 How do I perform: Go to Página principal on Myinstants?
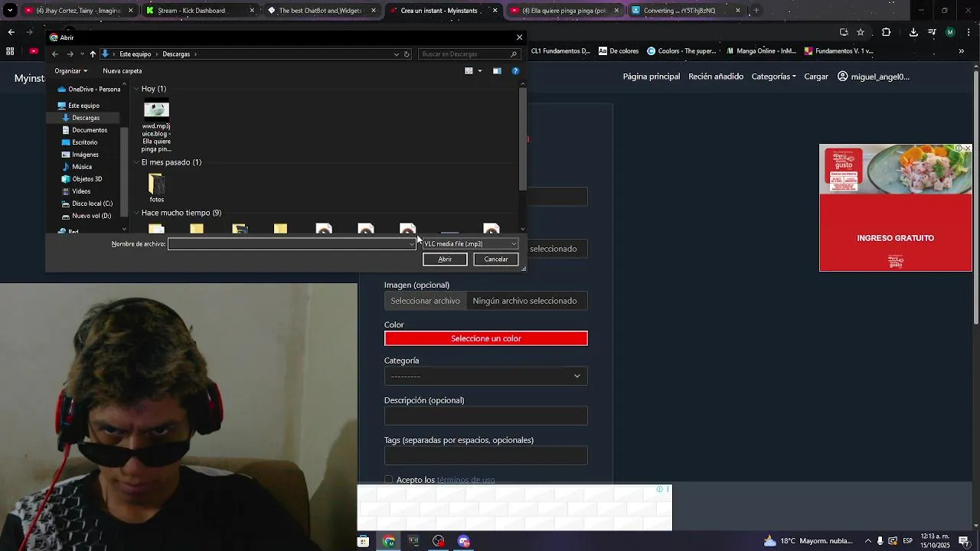[652, 77]
